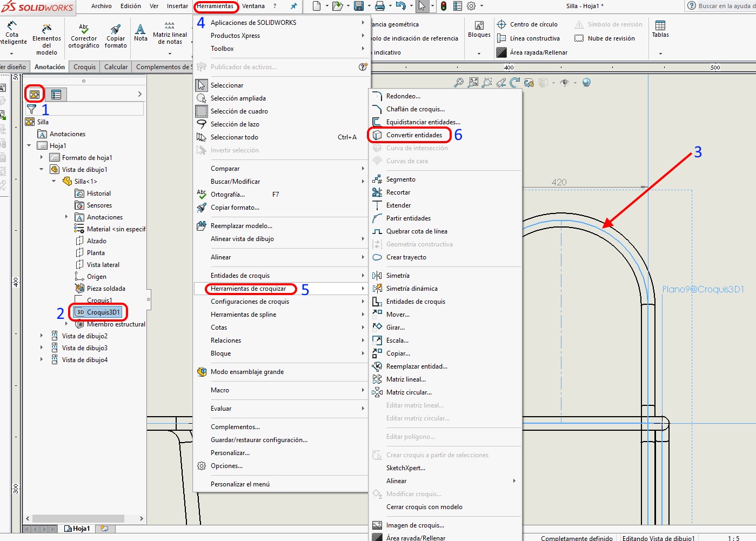Viewport: 756px width, 541px height.
Task: Collapse the Hoja1 tree node
Action: point(29,146)
